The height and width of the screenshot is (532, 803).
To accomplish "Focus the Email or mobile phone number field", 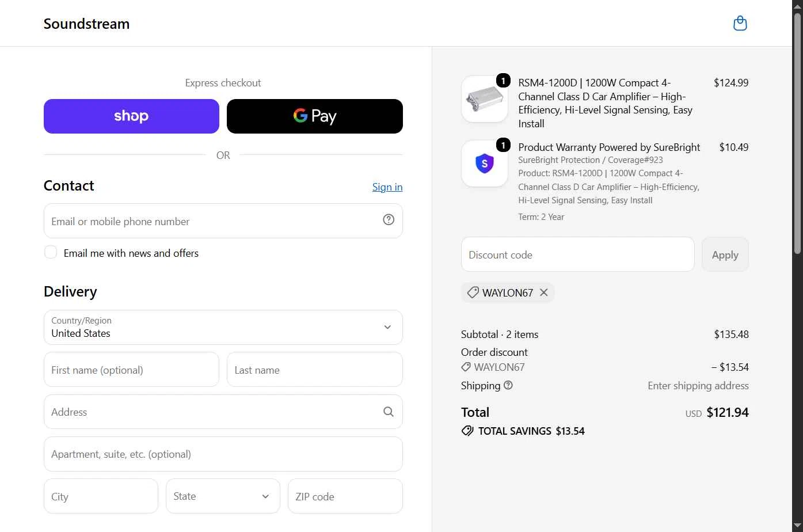I will [223, 221].
